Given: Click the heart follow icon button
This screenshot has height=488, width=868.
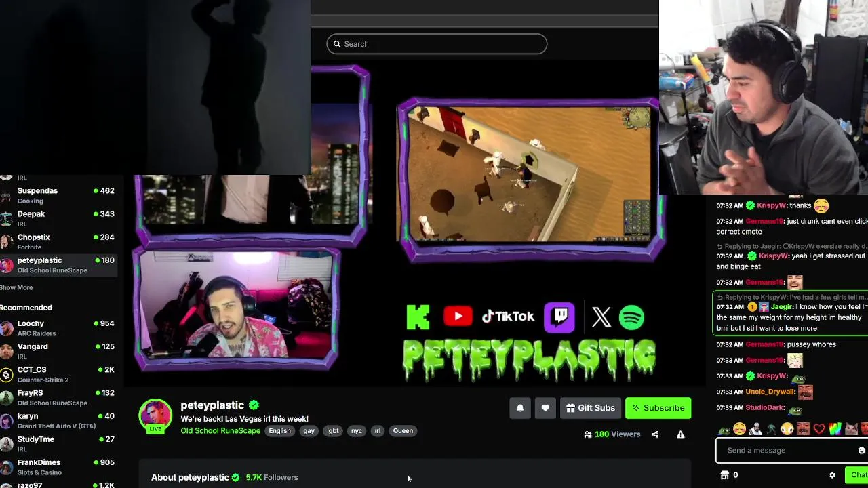Looking at the screenshot, I should click(545, 408).
